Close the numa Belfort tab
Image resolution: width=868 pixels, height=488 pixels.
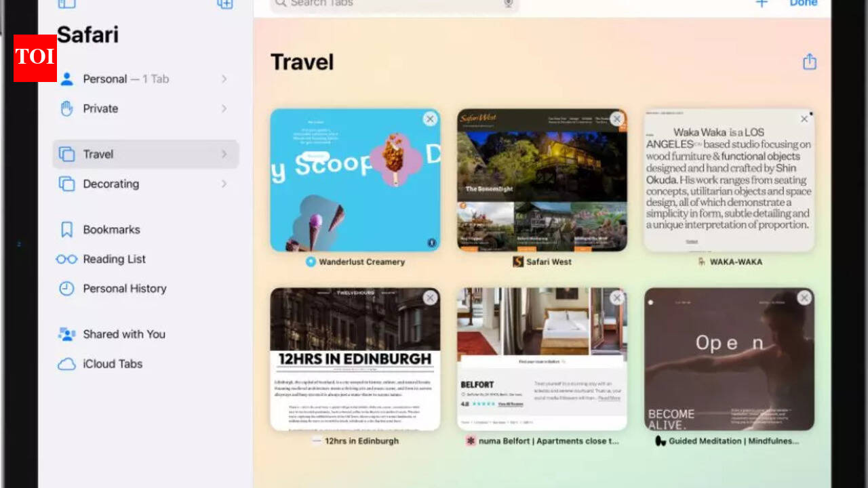click(x=616, y=298)
